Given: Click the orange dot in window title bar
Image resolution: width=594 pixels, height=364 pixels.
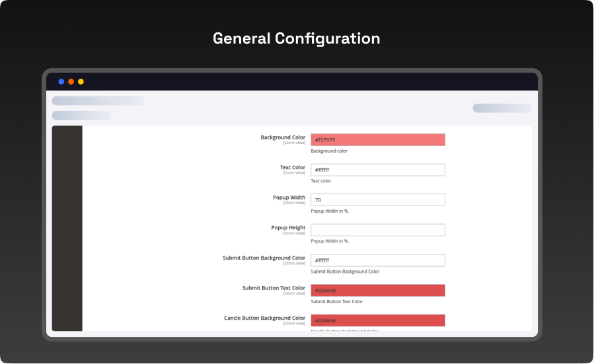Looking at the screenshot, I should coord(71,82).
